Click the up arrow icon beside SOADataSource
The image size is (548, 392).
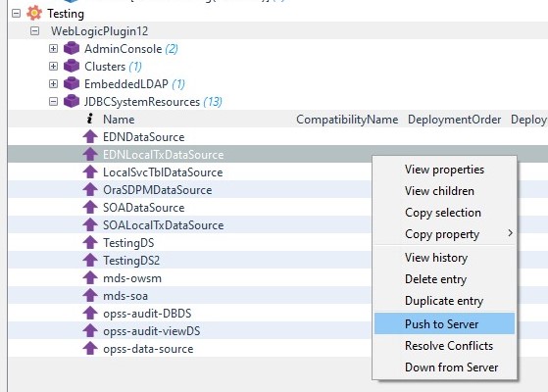(x=90, y=207)
